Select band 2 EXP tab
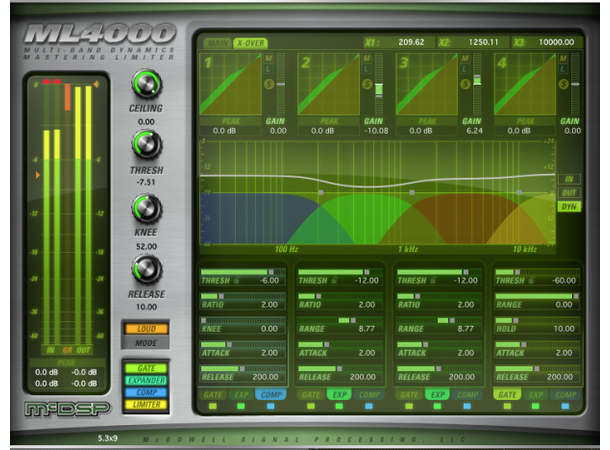610x450 pixels. tap(339, 395)
